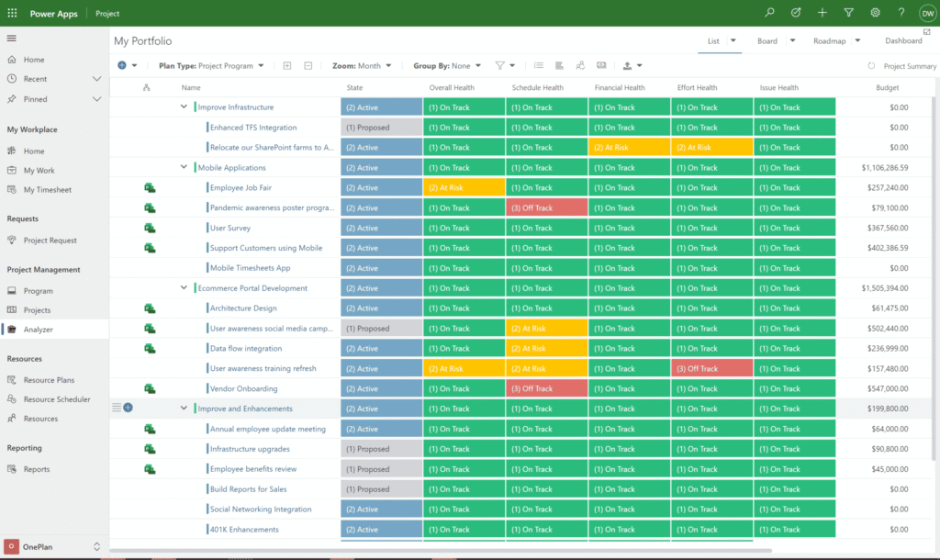Collapse the left navigation with the hamburger icon
This screenshot has width=940, height=560.
pyautogui.click(x=11, y=39)
